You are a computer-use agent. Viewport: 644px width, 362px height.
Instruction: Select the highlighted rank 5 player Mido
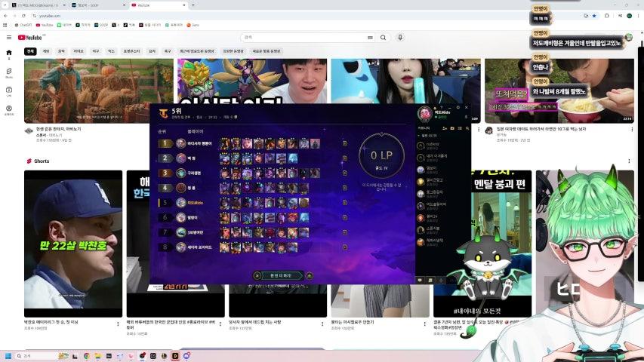pos(195,203)
